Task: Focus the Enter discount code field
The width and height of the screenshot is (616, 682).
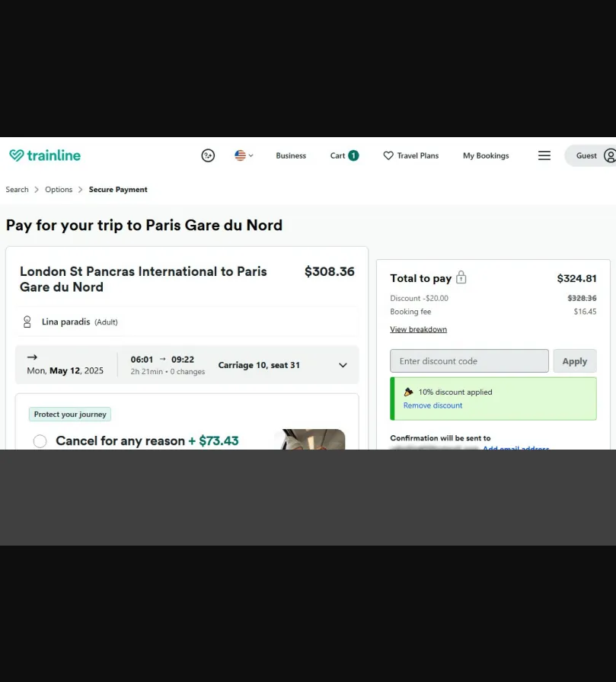Action: [469, 361]
